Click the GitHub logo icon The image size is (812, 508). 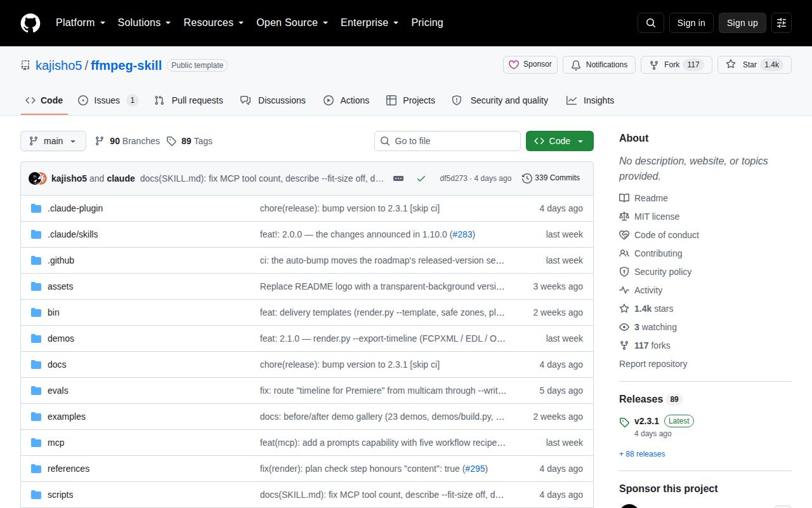[30, 23]
